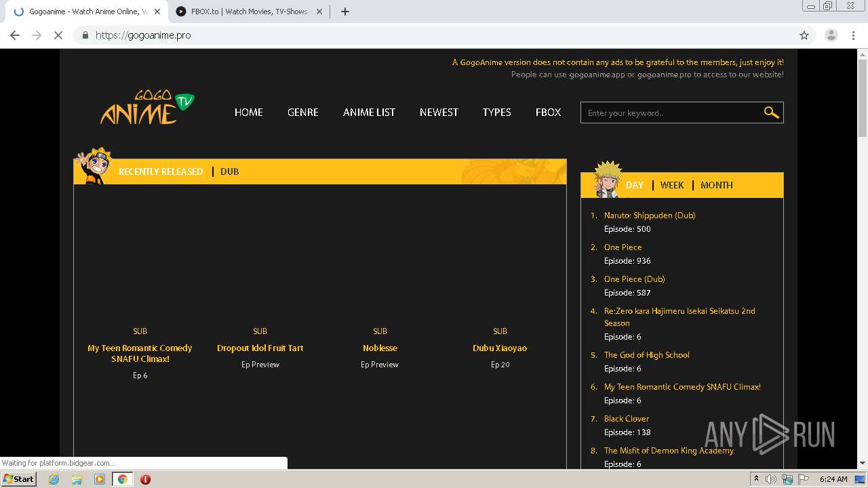Open media player taskbar icon
868x488 pixels.
pyautogui.click(x=100, y=479)
